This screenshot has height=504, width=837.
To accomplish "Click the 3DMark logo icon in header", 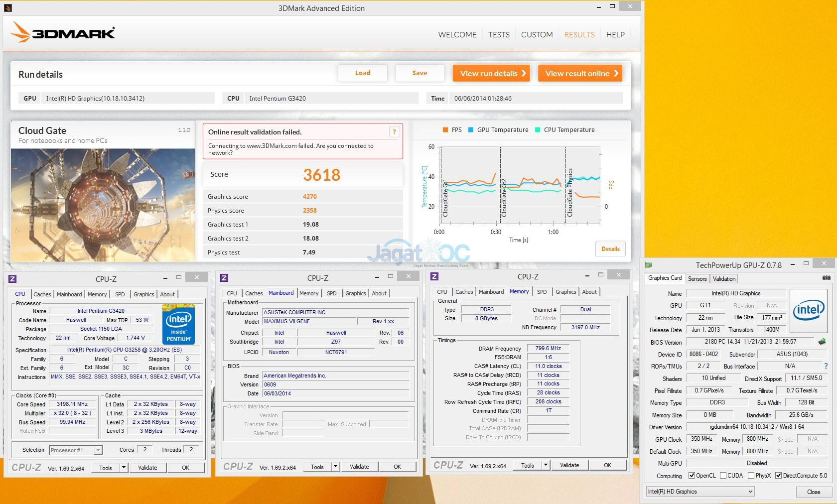I will coord(20,33).
